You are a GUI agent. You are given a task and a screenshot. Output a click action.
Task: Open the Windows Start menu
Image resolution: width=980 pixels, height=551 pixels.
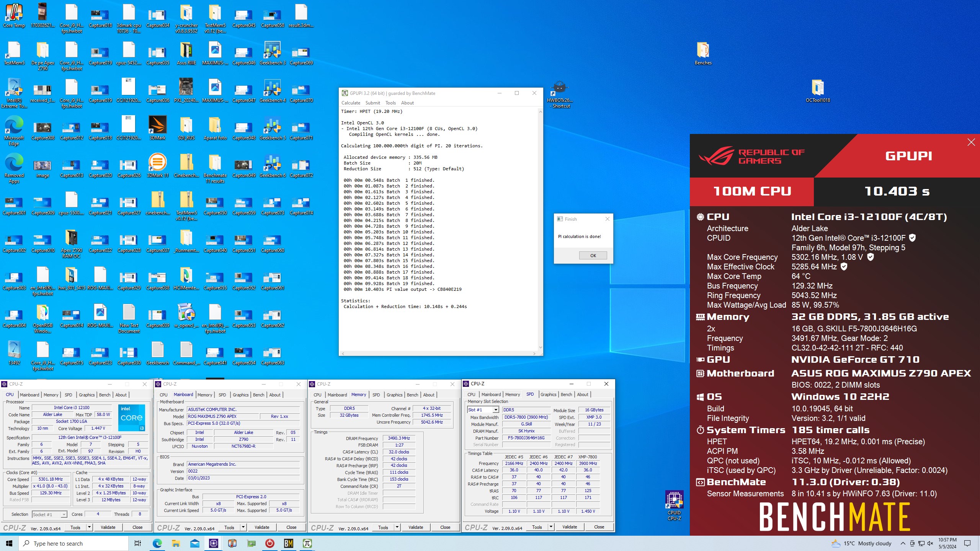tap(9, 543)
